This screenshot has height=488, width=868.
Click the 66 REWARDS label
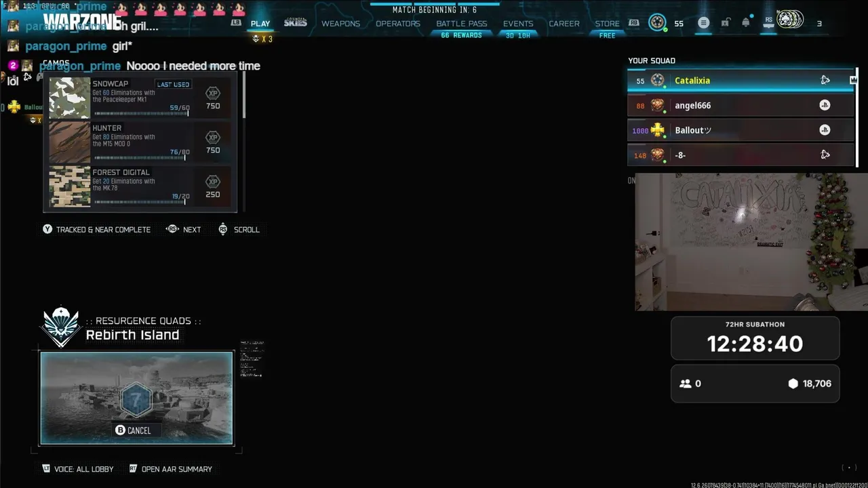[x=461, y=35]
